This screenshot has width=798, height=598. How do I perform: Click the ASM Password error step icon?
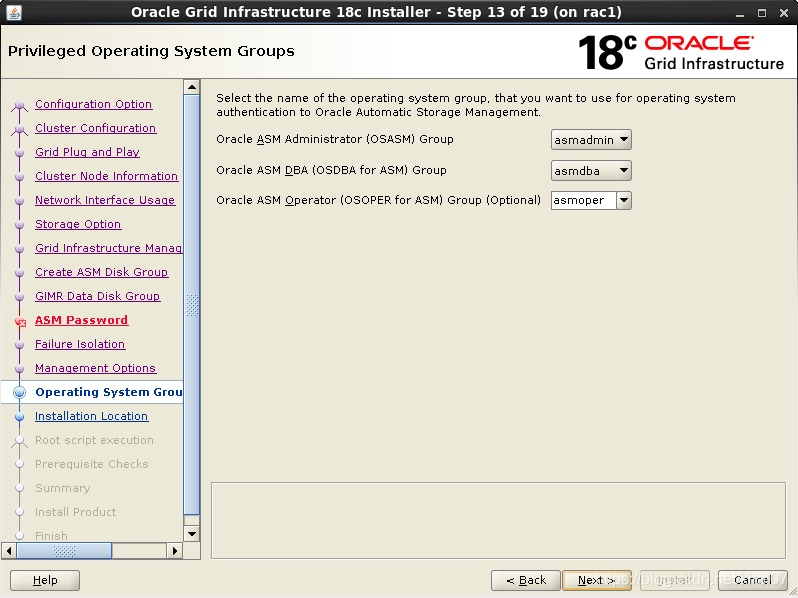tap(20, 322)
